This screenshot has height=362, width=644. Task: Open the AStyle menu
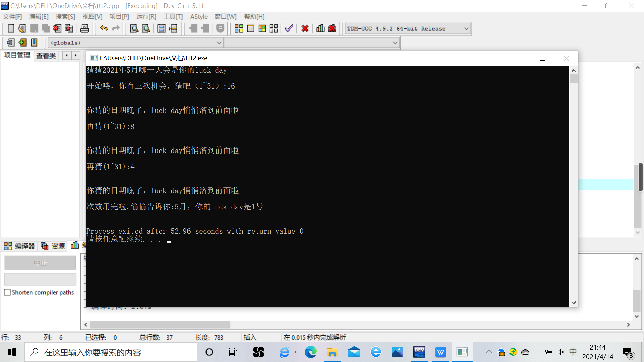pyautogui.click(x=199, y=16)
